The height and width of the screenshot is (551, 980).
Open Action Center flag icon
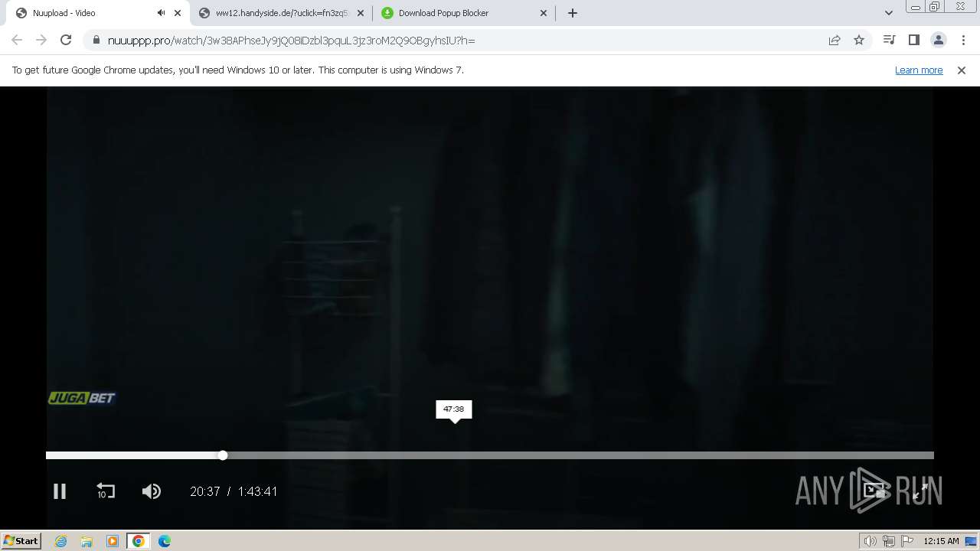click(x=906, y=541)
